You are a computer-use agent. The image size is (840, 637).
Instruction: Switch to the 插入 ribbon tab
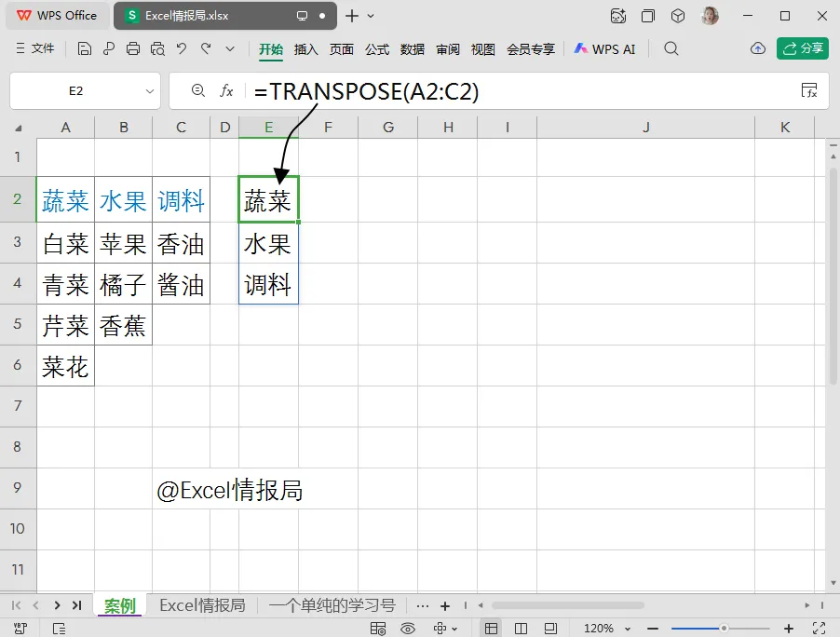(305, 50)
